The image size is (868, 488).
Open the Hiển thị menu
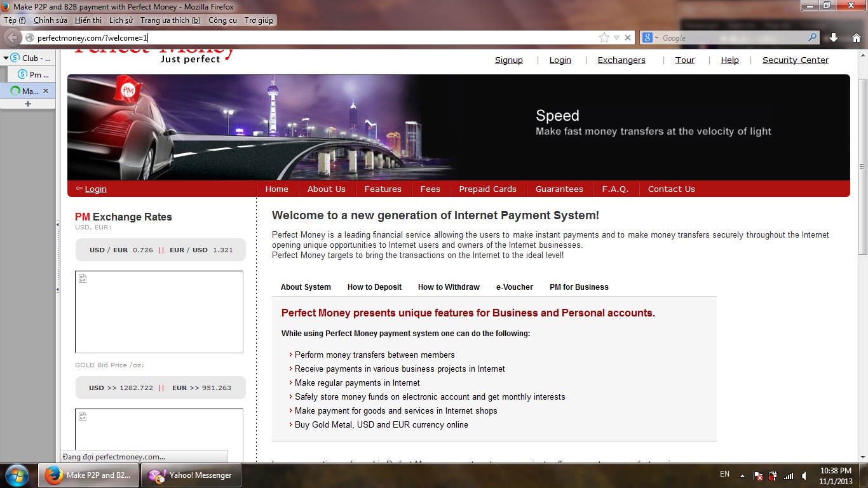coord(88,20)
